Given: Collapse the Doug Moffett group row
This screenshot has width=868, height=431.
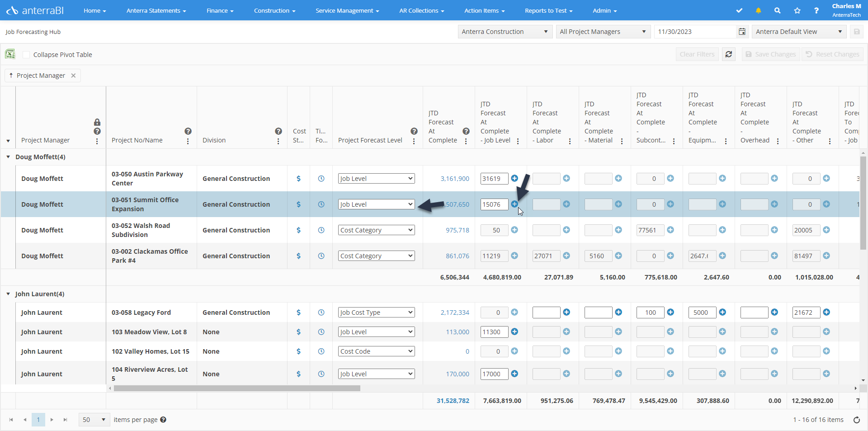Looking at the screenshot, I should coord(8,157).
